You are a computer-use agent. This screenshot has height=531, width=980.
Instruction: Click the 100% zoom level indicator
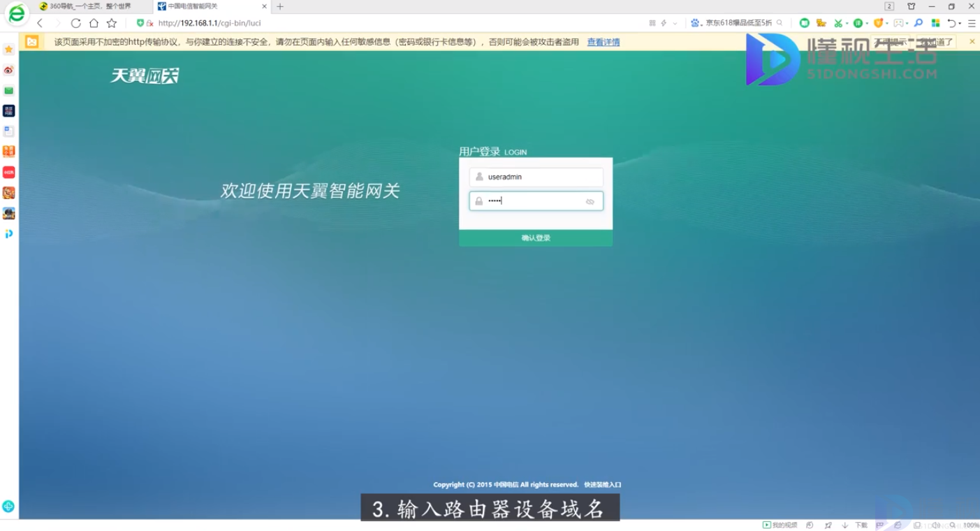click(x=971, y=525)
